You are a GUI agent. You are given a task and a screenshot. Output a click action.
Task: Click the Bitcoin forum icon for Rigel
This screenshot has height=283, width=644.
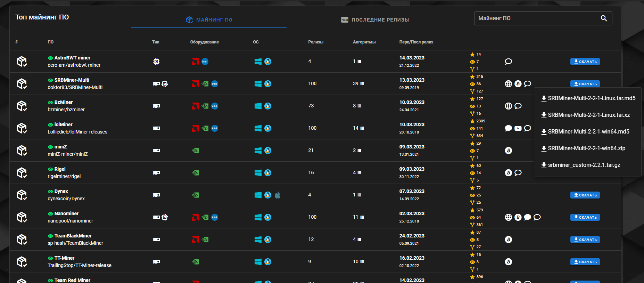(508, 173)
